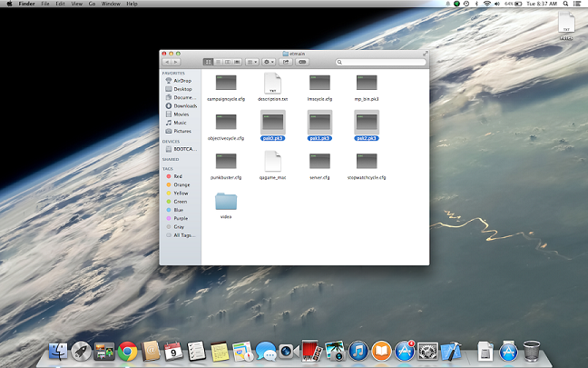Open Movies in the sidebar
Screen dimensions: 588x368
[x=180, y=114]
